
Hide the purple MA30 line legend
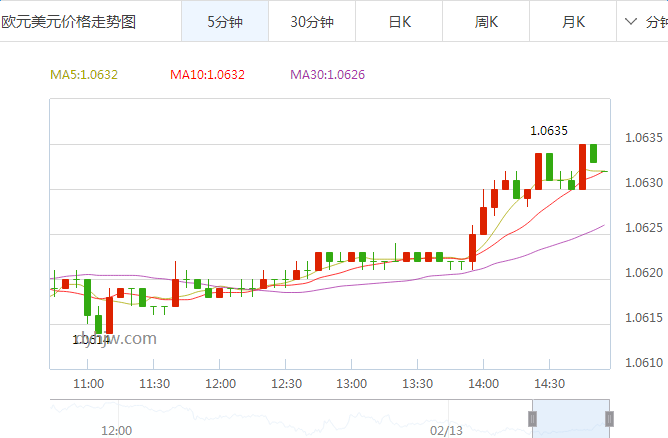tap(327, 74)
